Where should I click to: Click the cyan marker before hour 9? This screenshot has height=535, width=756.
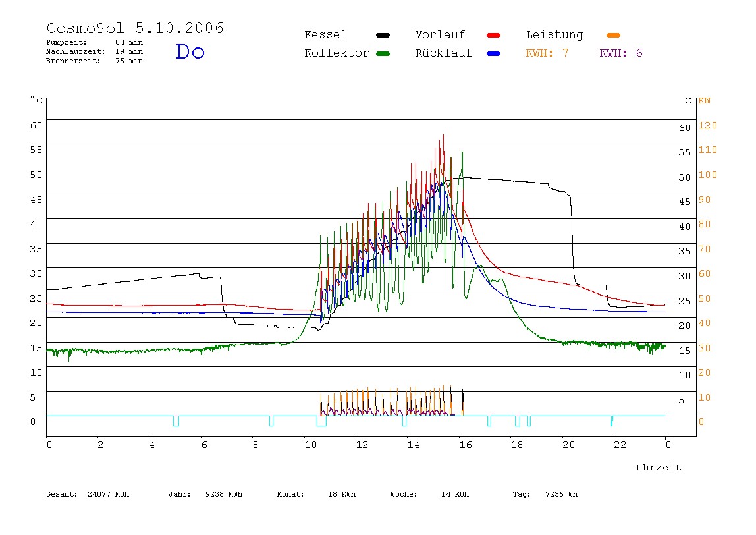[x=271, y=420]
